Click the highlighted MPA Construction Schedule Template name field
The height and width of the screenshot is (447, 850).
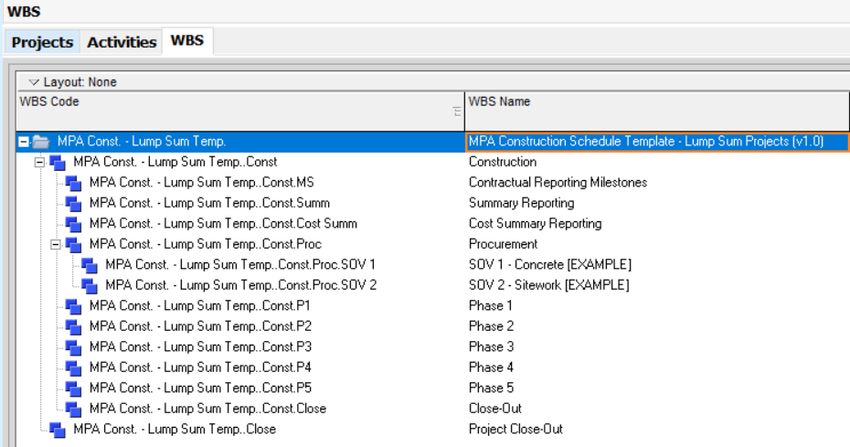657,142
